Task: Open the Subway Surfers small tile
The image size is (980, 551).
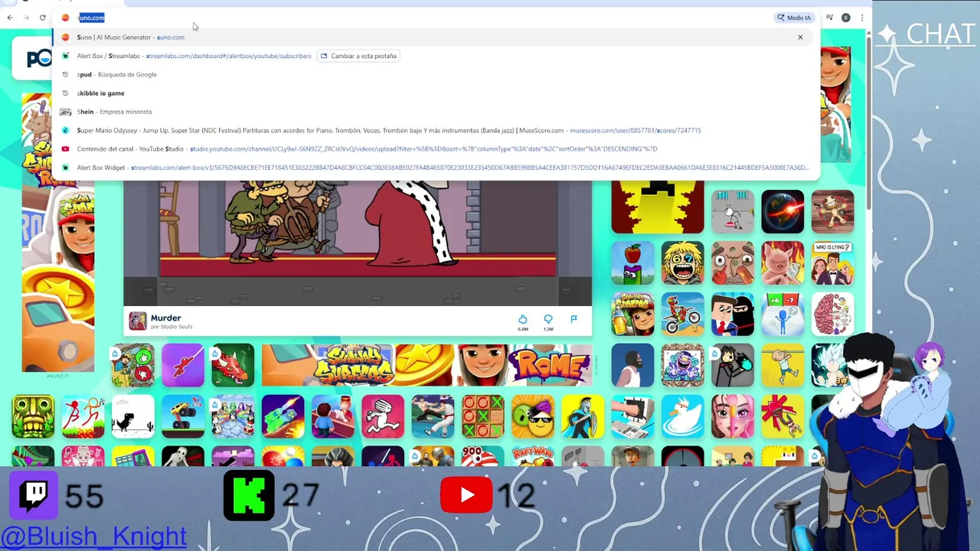Action: coord(633,314)
